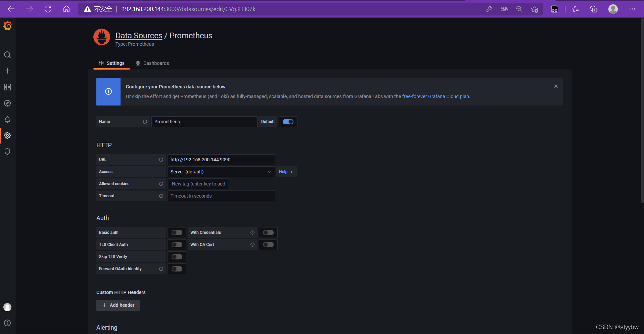
Task: Click info icon beside With Credentials
Action: (252, 233)
